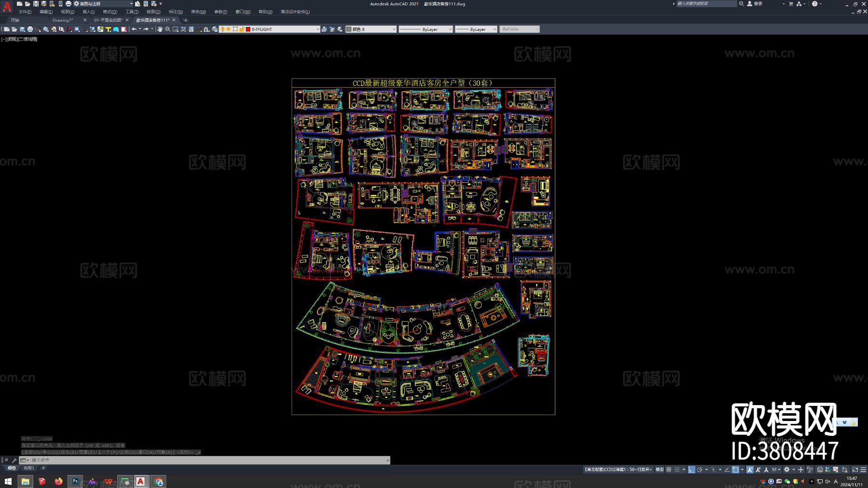Open the 文件(F) menu

25,12
